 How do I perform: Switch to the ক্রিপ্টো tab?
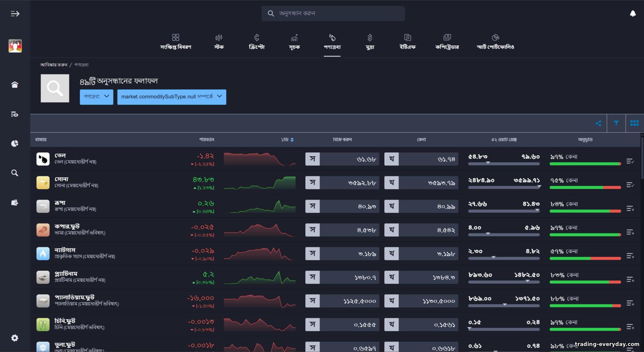click(x=257, y=42)
